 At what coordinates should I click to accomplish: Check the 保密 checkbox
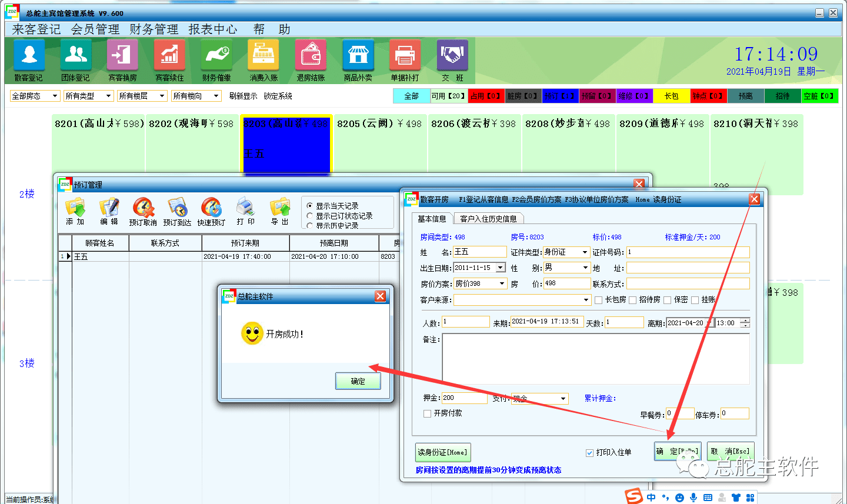pos(668,300)
